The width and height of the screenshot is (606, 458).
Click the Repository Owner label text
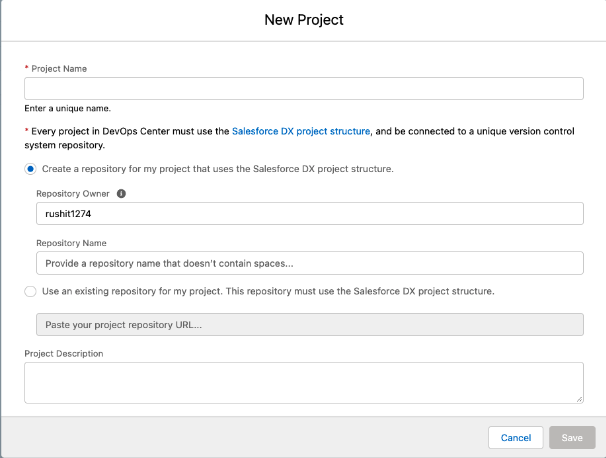click(x=73, y=194)
